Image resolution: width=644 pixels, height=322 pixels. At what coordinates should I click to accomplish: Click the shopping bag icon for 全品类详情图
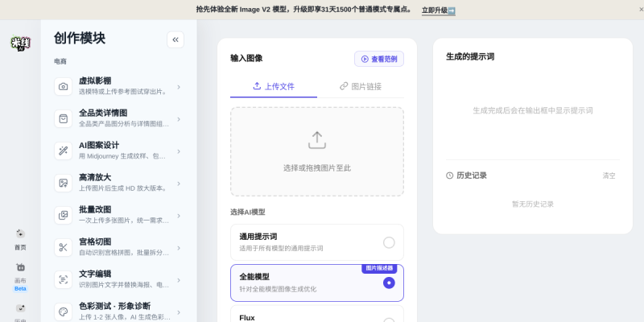point(64,118)
